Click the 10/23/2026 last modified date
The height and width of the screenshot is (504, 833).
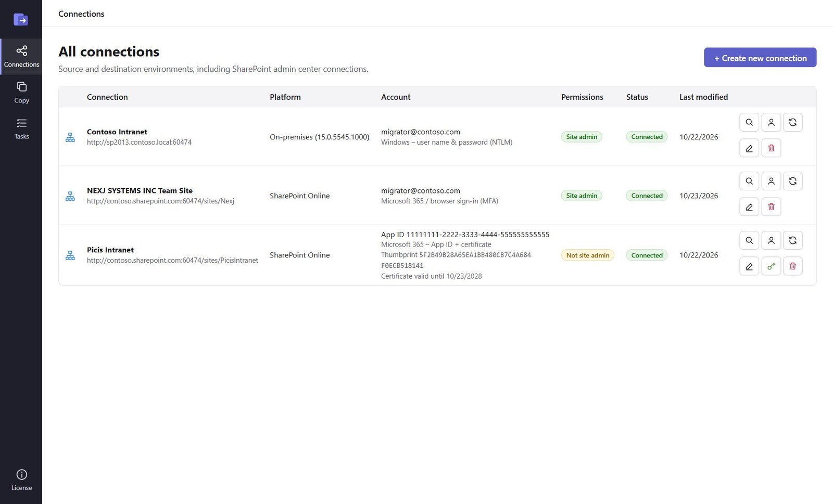click(x=699, y=196)
